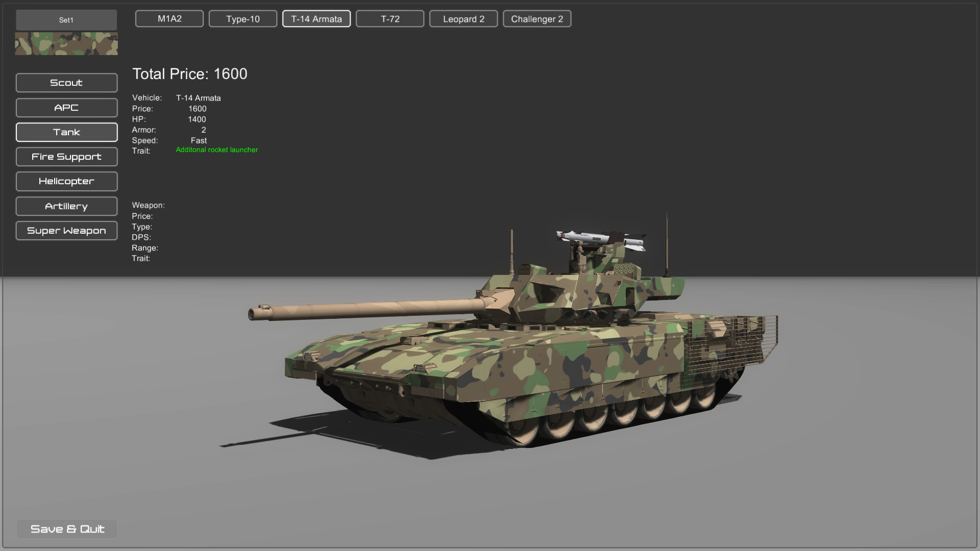This screenshot has height=551, width=980.
Task: Click the Weapon label to assign weapon
Action: tap(148, 205)
